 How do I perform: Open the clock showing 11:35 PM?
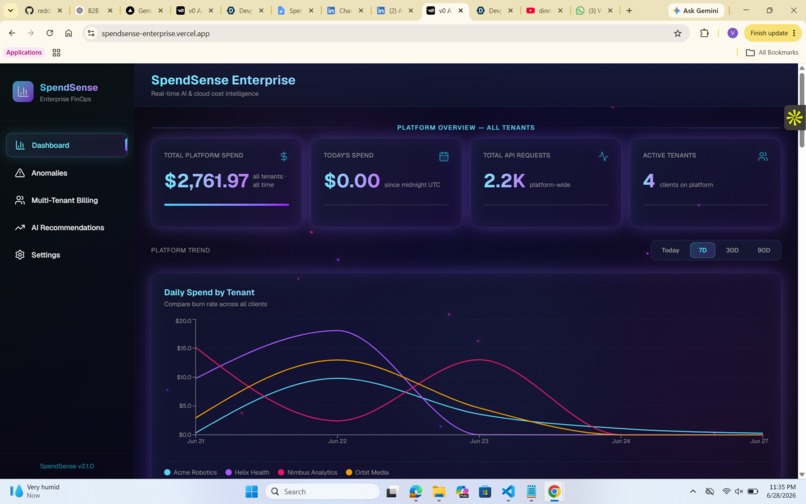(781, 491)
